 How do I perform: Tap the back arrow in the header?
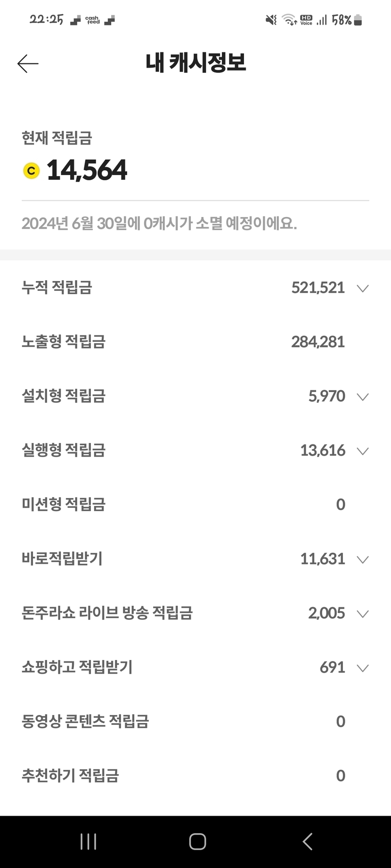pyautogui.click(x=28, y=64)
